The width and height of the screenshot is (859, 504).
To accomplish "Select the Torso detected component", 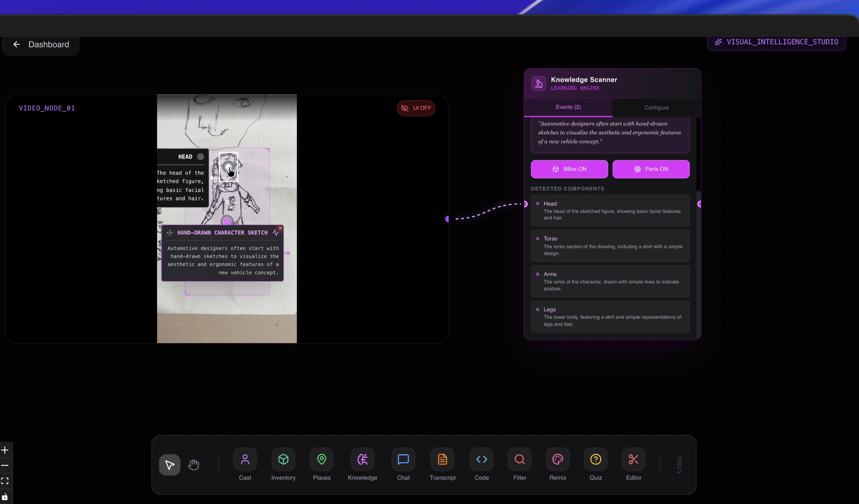I will (610, 246).
